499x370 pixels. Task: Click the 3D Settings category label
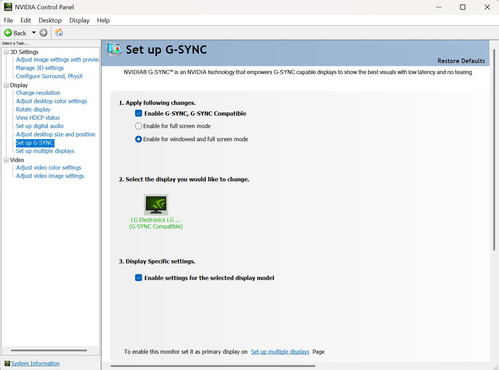point(24,52)
